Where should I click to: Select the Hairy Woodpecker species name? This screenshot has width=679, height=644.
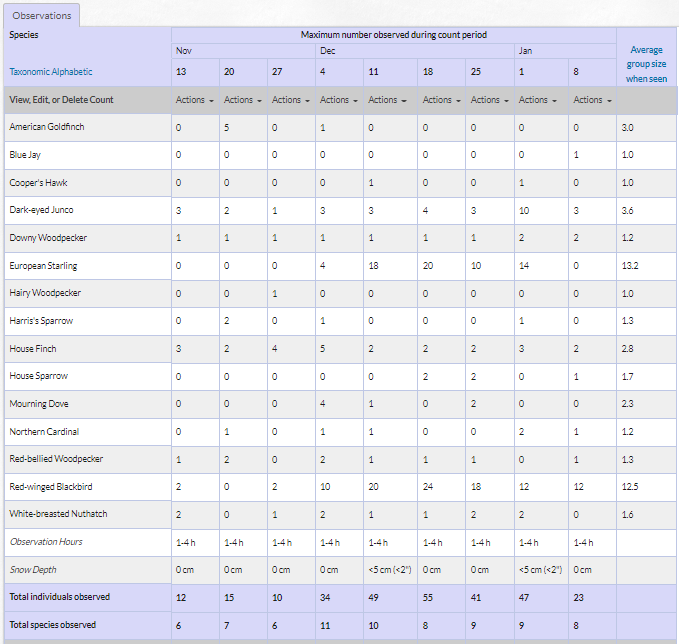tap(45, 293)
